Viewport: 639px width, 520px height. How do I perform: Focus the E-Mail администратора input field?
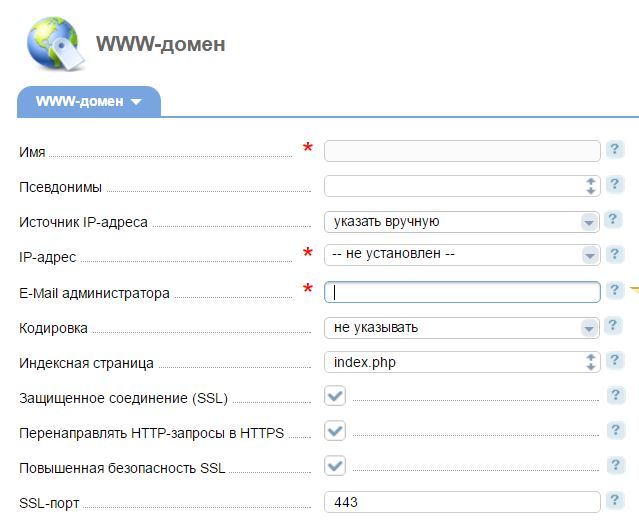[462, 292]
